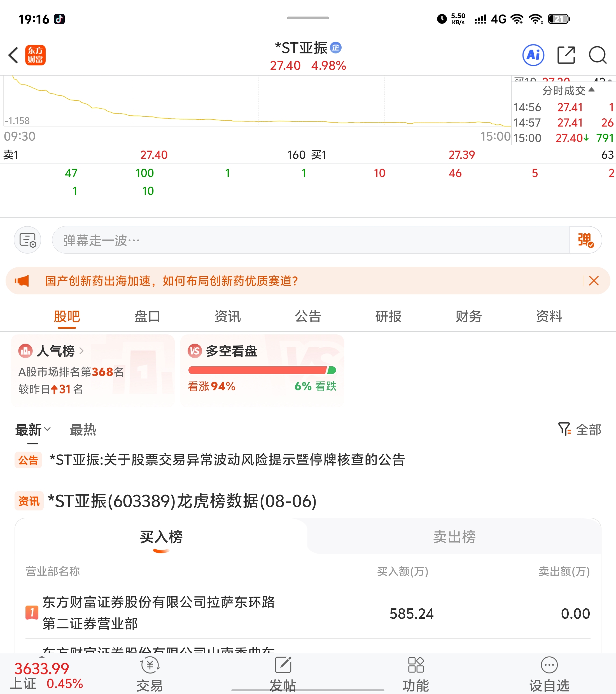Switch to the 股吧 tab
This screenshot has height=694, width=616.
(x=67, y=316)
